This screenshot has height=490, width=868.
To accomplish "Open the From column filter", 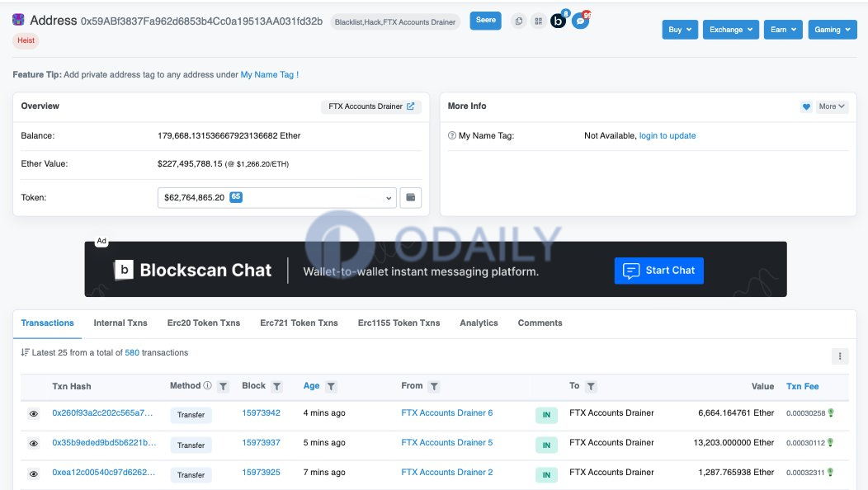I will point(435,386).
